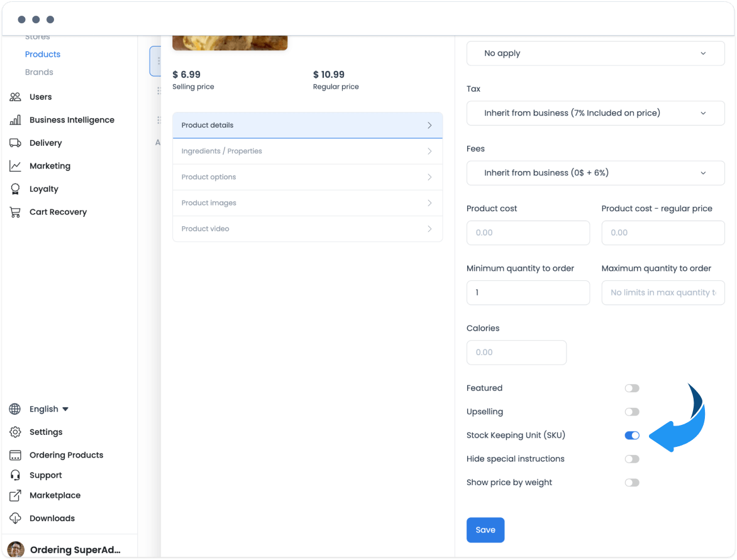737x560 pixels.
Task: Expand Product images chevron arrow
Action: pyautogui.click(x=429, y=203)
